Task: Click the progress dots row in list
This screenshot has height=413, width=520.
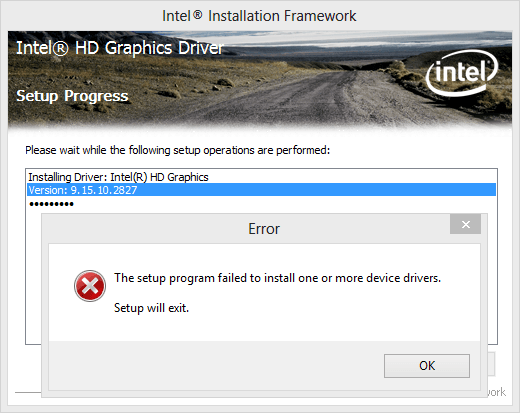Action: (52, 204)
